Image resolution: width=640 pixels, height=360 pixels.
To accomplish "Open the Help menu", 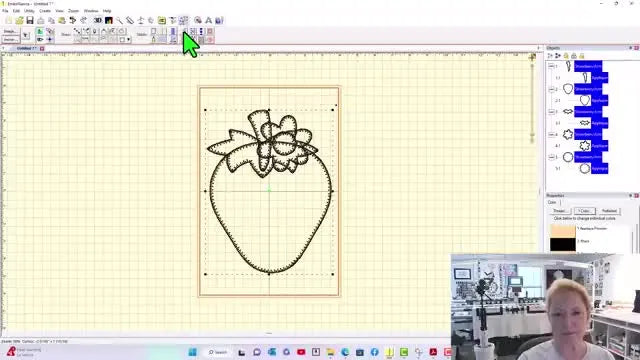I will (x=107, y=11).
